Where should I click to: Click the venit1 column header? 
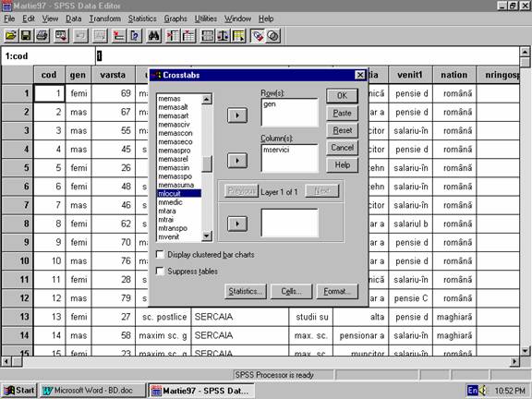pyautogui.click(x=410, y=75)
